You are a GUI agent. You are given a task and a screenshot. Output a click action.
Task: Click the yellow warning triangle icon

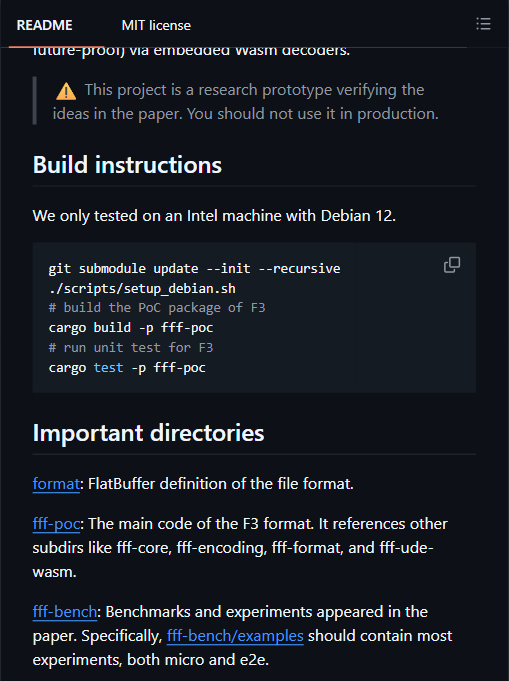(x=66, y=91)
